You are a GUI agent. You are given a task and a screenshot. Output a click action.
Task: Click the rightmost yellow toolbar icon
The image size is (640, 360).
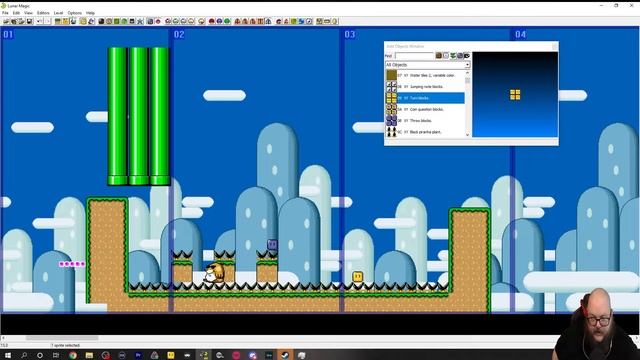(334, 21)
